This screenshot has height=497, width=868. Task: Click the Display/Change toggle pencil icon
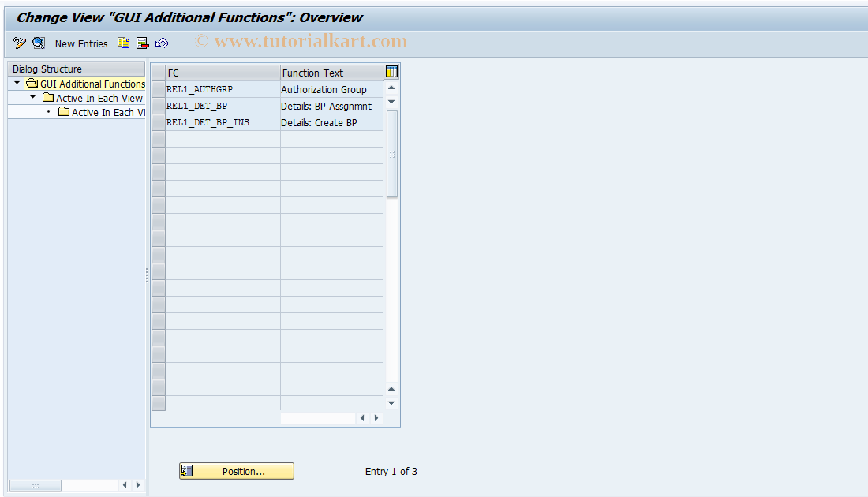pyautogui.click(x=20, y=43)
